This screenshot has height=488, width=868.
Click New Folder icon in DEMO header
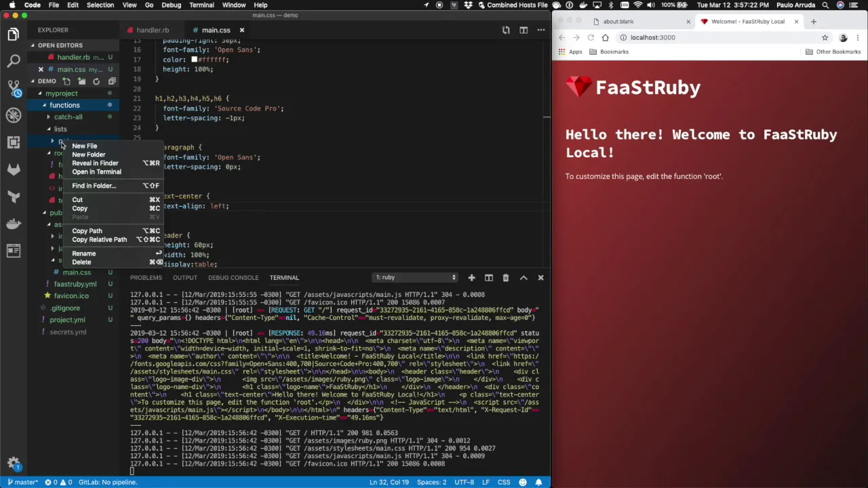[81, 81]
